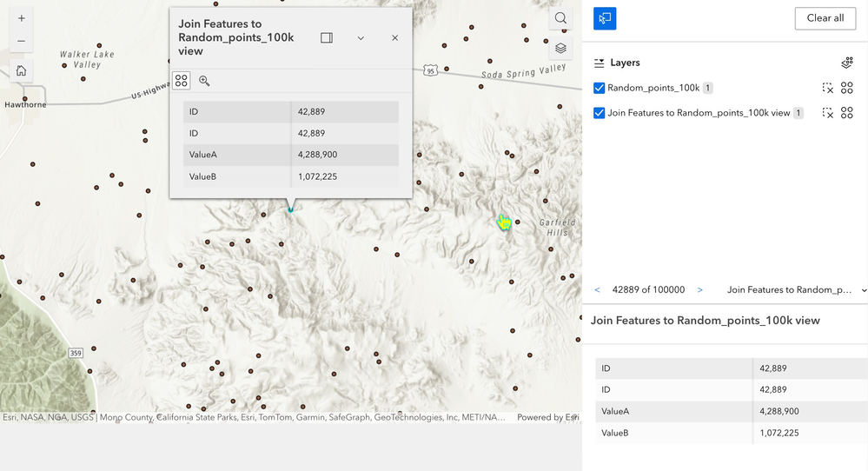Screen dimensions: 868x471
Task: Open the map search tool
Action: (x=560, y=18)
